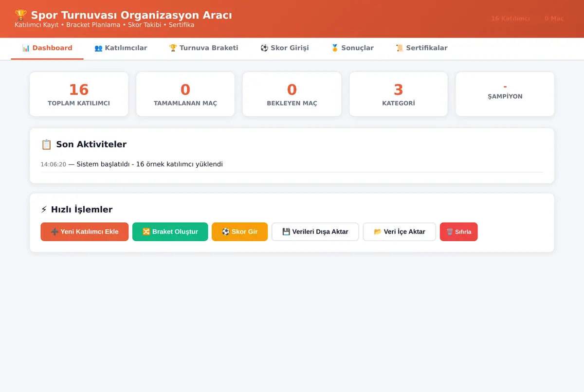Viewport: 584px width, 392px height.
Task: Click the medal icon on Sonuçlar tab
Action: coord(334,48)
